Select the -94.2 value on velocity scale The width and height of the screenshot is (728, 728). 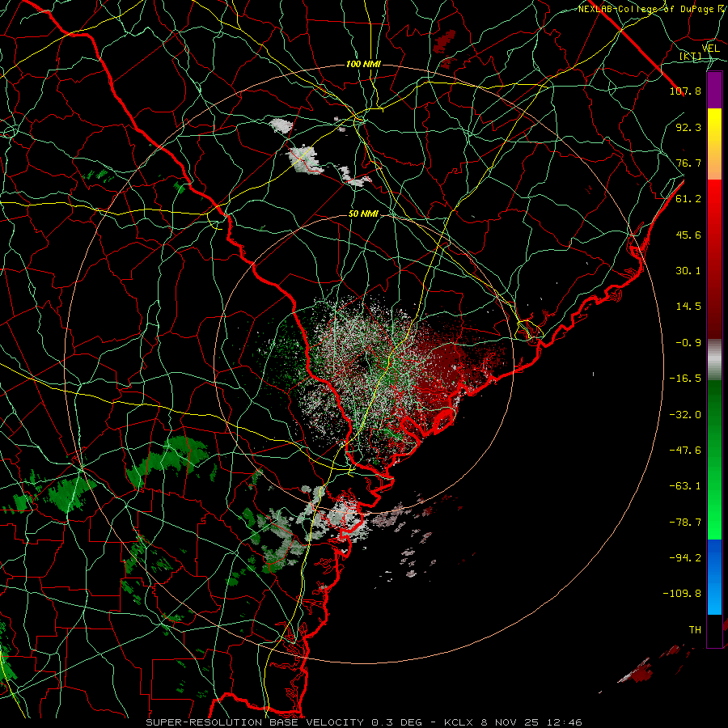(685, 557)
